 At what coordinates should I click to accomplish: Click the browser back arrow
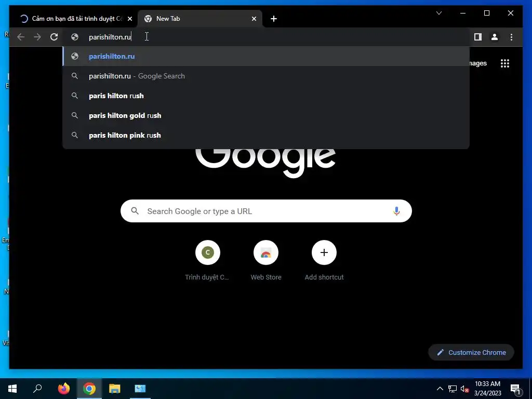(x=21, y=37)
